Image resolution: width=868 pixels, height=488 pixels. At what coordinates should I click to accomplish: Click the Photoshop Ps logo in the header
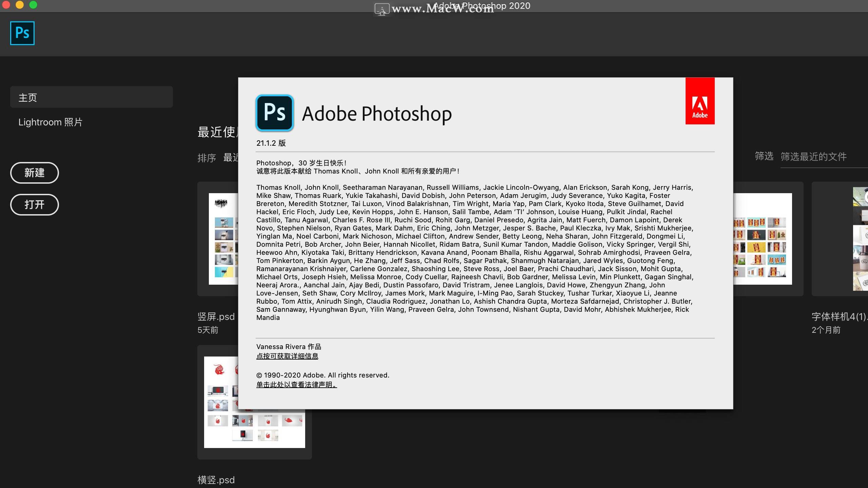pyautogui.click(x=22, y=33)
